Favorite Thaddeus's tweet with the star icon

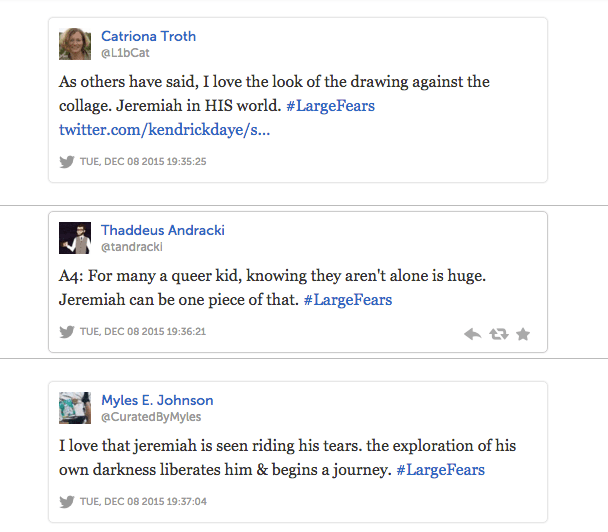522,334
